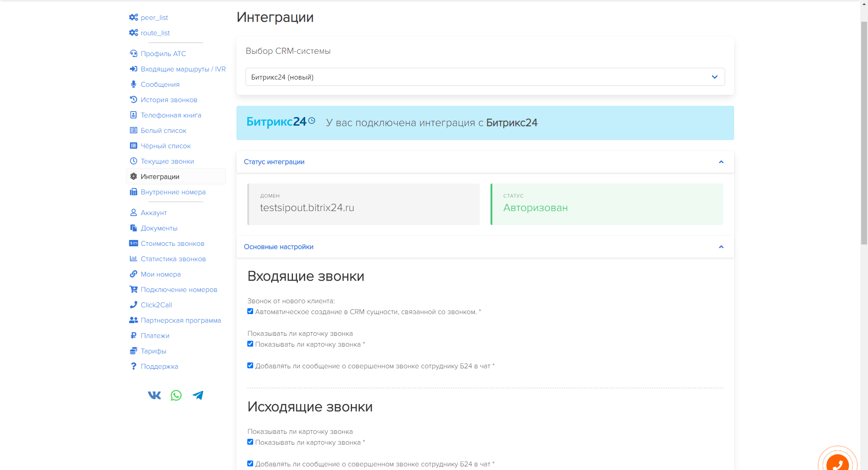Click the question mark icon for Поддержка
The height and width of the screenshot is (470, 868).
point(133,366)
